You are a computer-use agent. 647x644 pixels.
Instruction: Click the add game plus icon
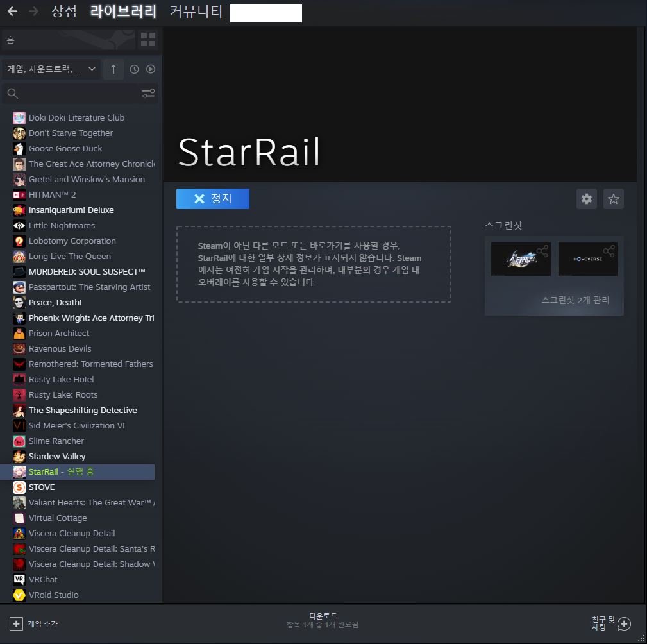[16, 623]
